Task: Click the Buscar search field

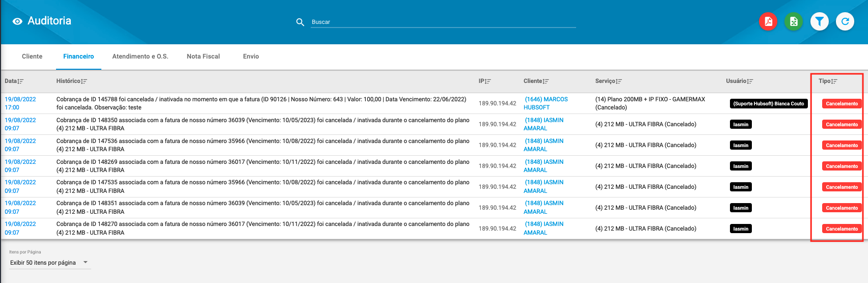Action: tap(443, 22)
